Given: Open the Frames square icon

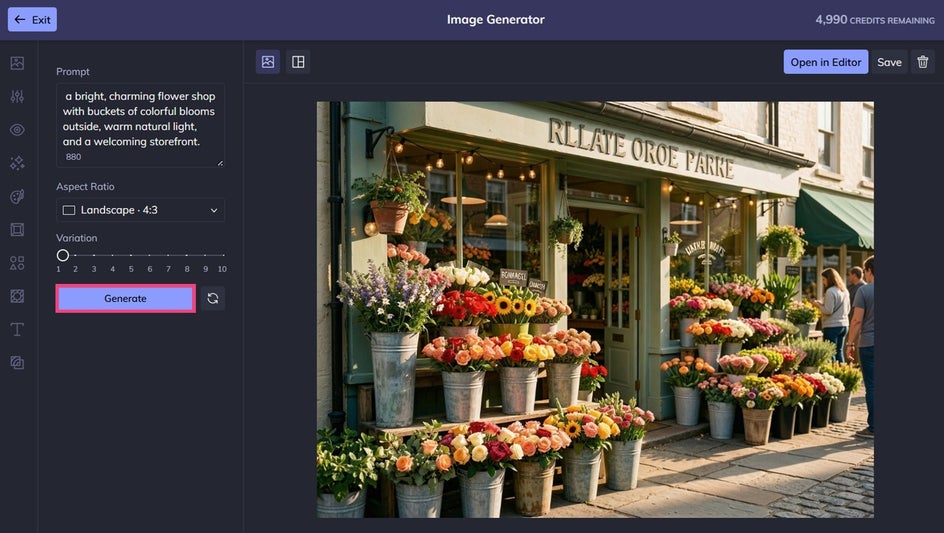Looking at the screenshot, I should tap(17, 229).
